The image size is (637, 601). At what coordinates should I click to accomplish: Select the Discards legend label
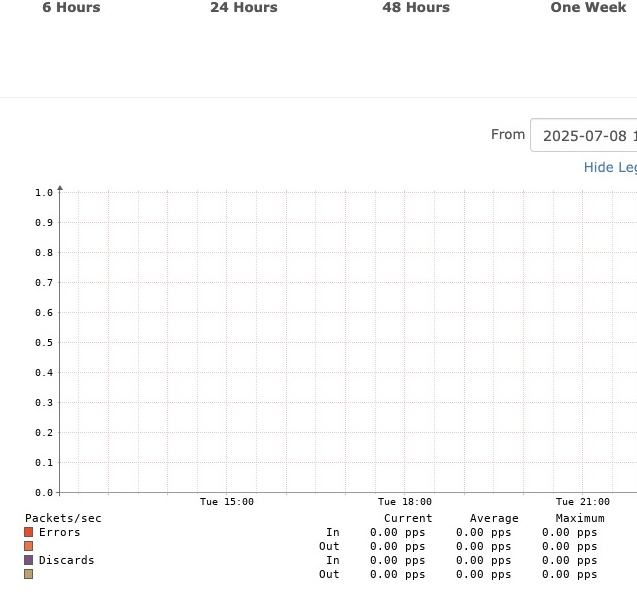click(x=66, y=561)
